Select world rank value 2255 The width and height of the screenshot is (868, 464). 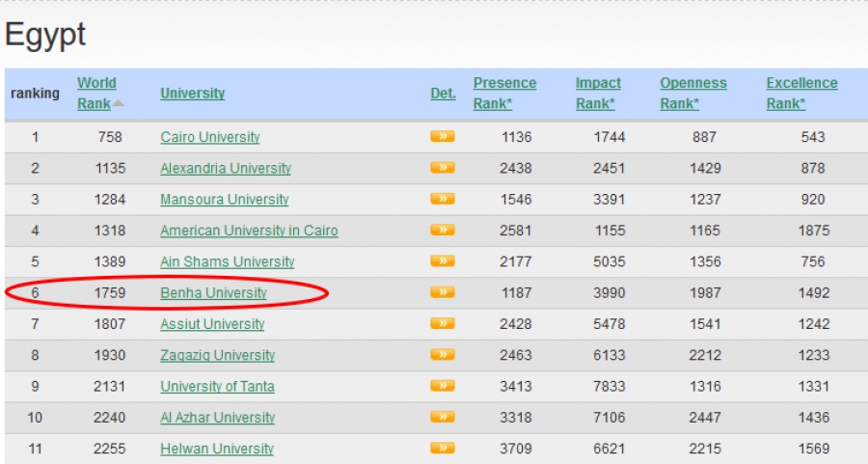(x=110, y=449)
